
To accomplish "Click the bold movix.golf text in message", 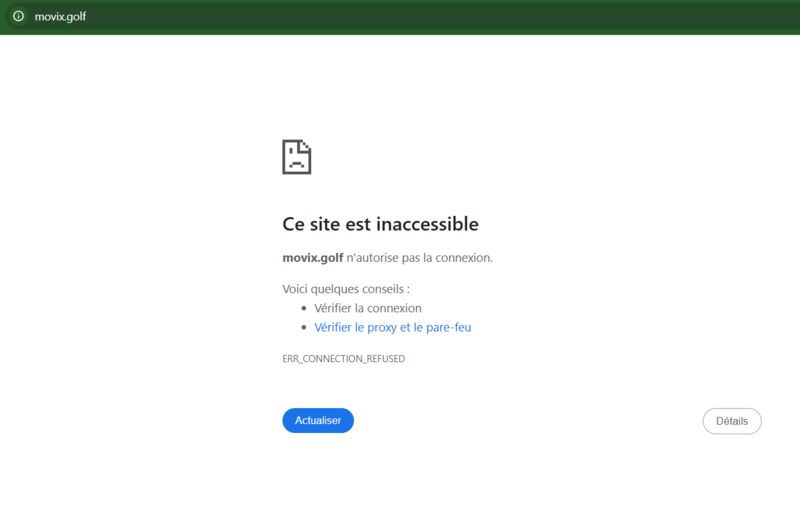I will [x=313, y=258].
